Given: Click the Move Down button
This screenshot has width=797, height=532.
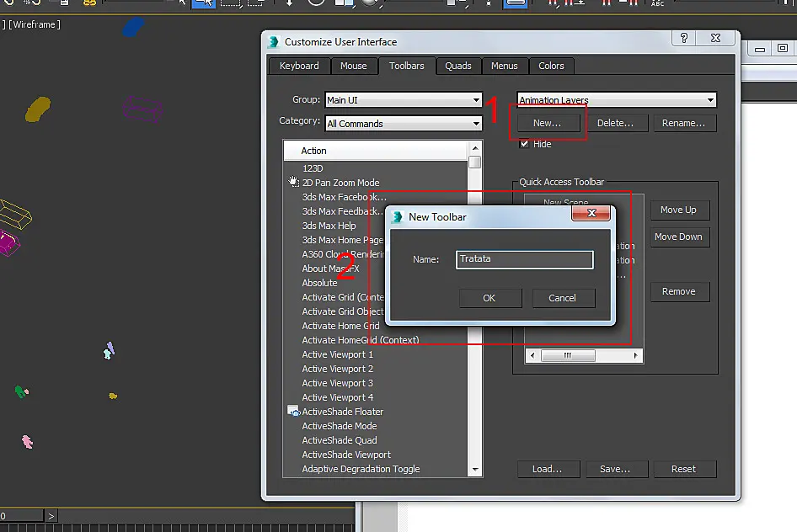Looking at the screenshot, I should point(679,237).
